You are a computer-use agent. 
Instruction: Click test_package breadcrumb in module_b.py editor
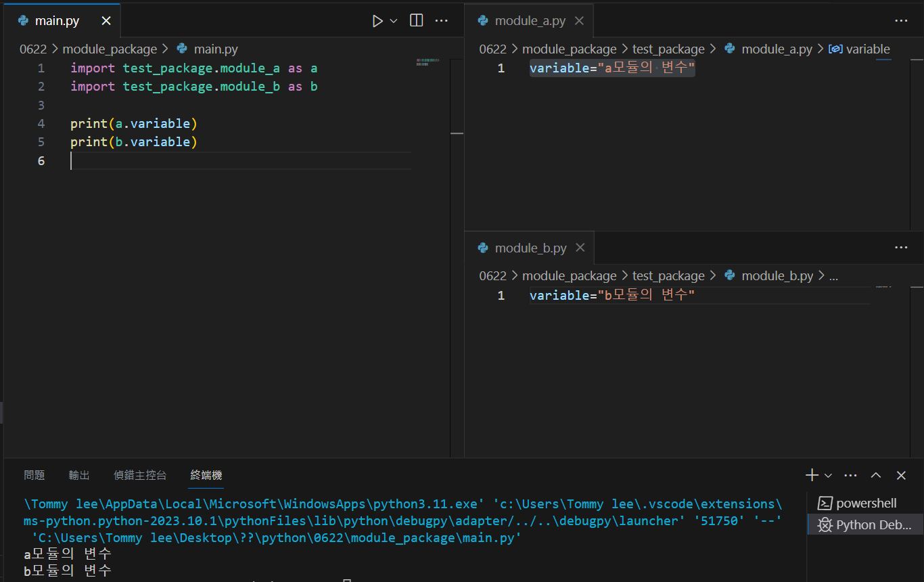tap(668, 276)
